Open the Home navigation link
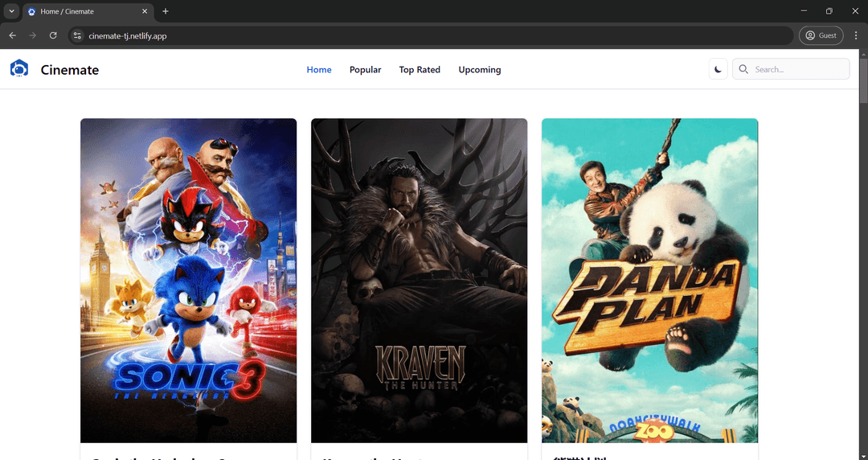This screenshot has height=460, width=868. 319,70
